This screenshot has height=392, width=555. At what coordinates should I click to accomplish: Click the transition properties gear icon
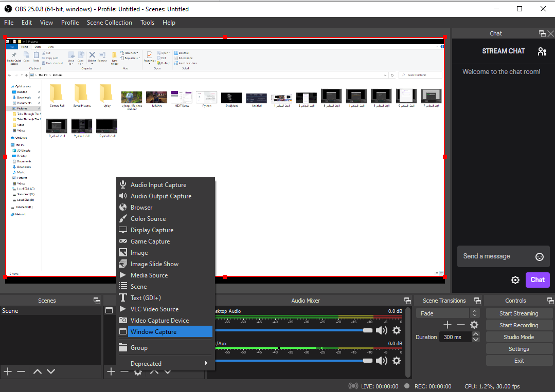click(x=474, y=325)
